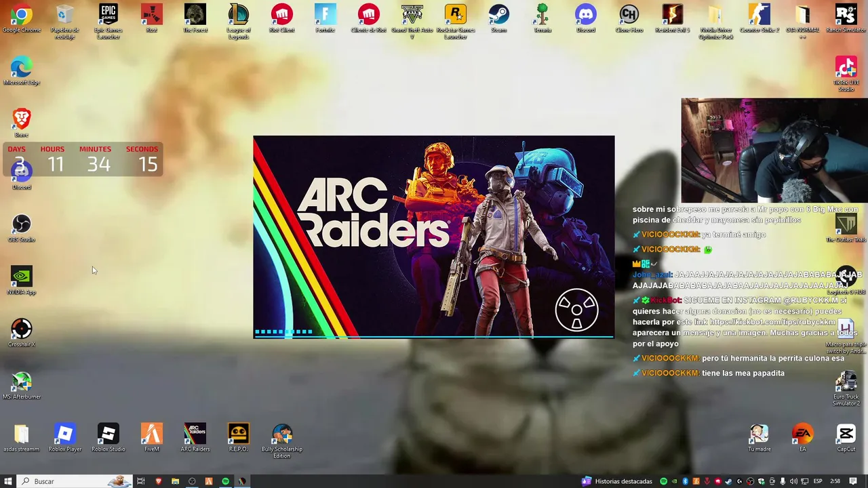Click the ARC Raiders splash screen image
The width and height of the screenshot is (868, 488).
(x=434, y=237)
